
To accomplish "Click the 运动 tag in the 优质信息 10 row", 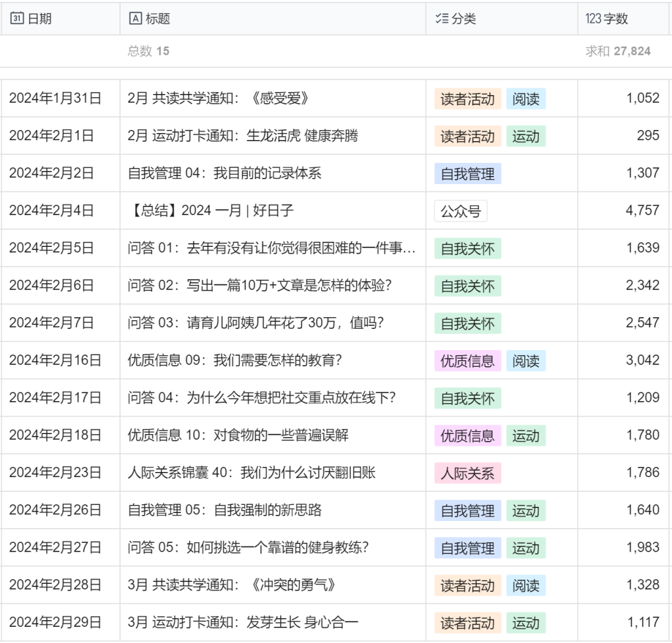I will [526, 436].
